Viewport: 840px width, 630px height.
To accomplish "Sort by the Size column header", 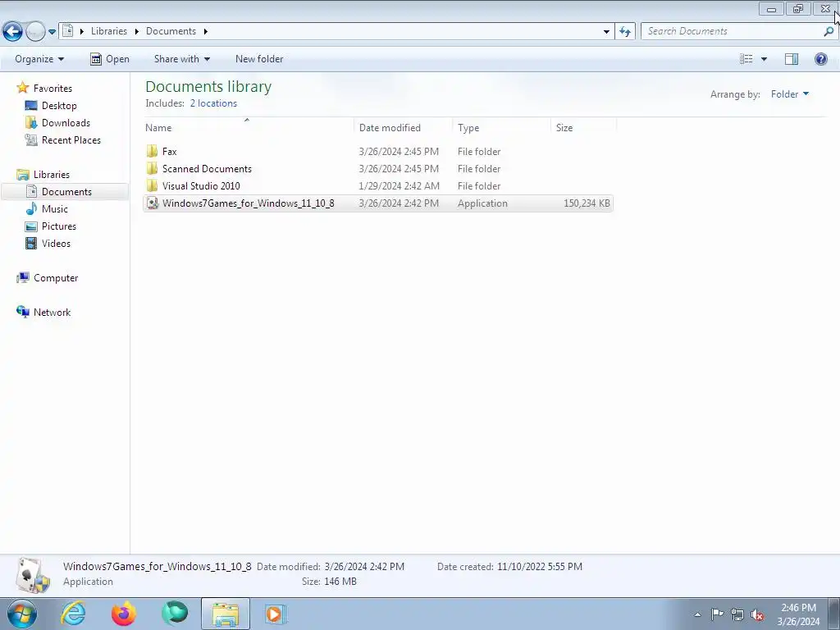I will [584, 127].
